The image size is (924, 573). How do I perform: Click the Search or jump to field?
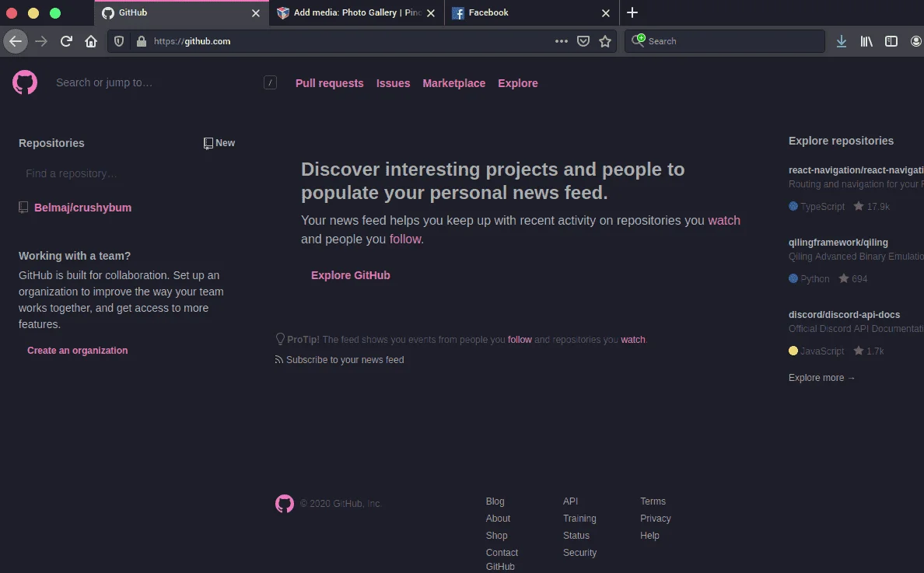point(164,83)
